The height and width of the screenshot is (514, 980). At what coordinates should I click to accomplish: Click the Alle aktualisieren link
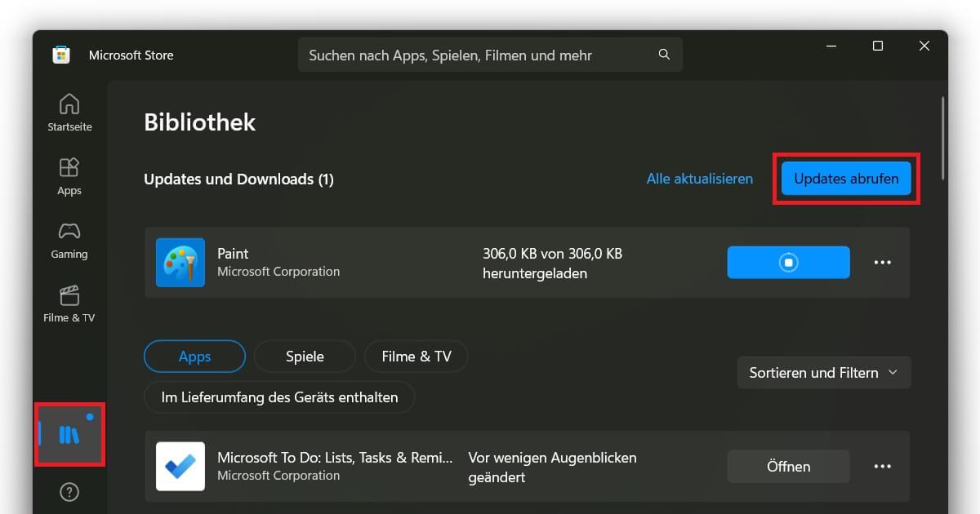(699, 179)
